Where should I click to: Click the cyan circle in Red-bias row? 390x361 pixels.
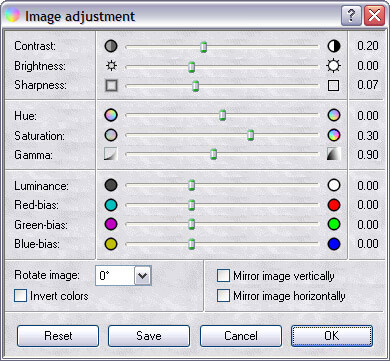pos(111,205)
